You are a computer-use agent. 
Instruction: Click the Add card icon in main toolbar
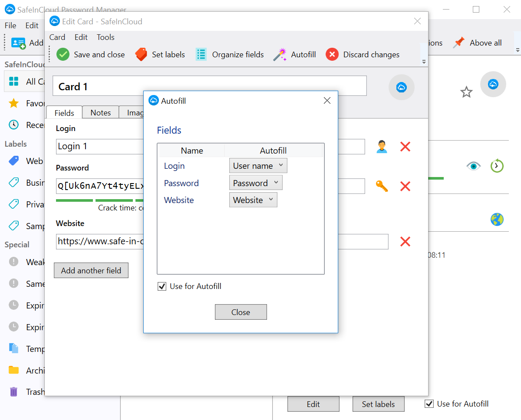click(18, 43)
